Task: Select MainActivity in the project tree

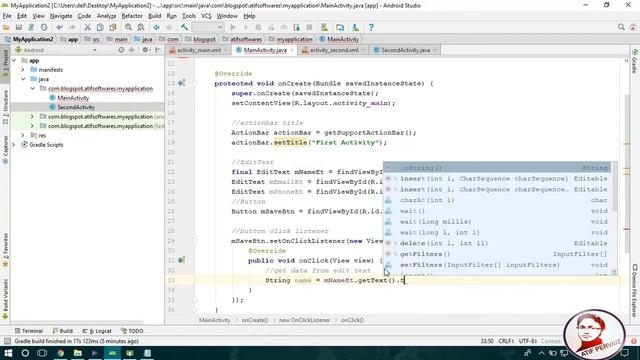Action: coord(73,98)
